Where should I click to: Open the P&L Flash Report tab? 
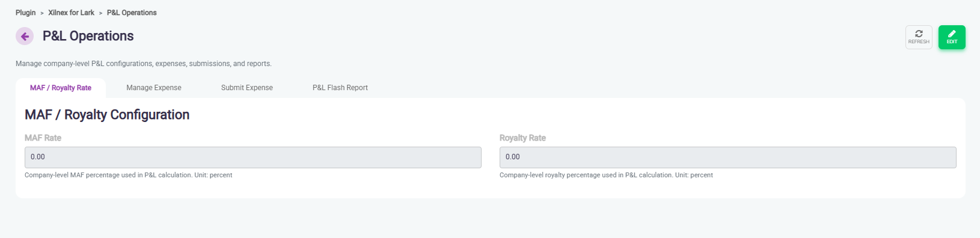tap(340, 88)
